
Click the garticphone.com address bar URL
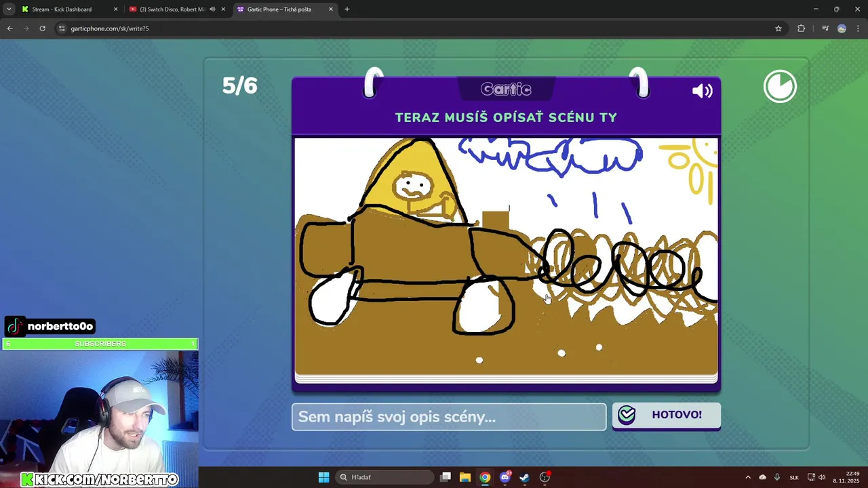pyautogui.click(x=110, y=28)
